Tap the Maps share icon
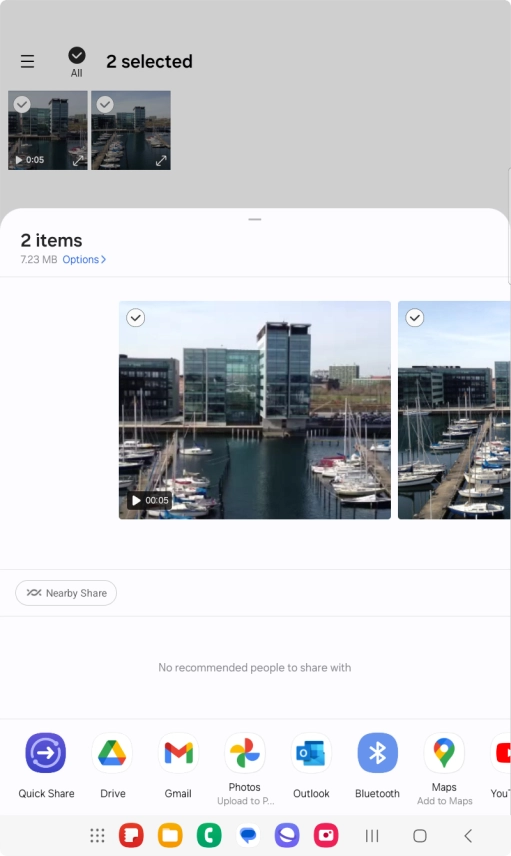 444,753
